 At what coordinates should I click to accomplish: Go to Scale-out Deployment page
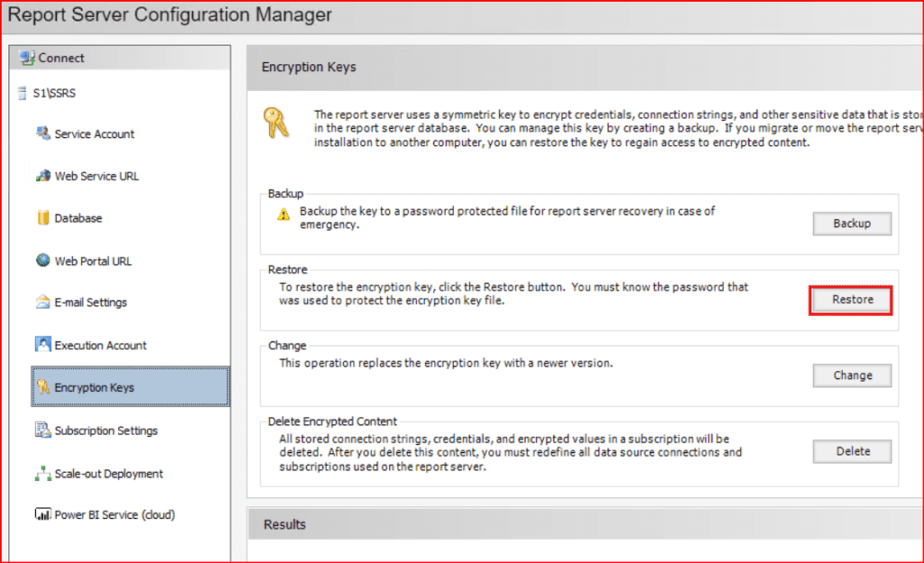(x=108, y=474)
